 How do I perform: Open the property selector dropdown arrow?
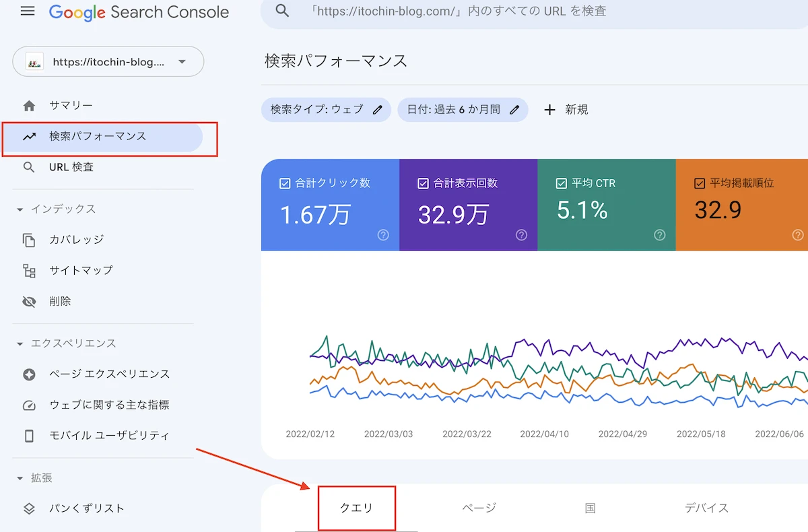click(182, 62)
